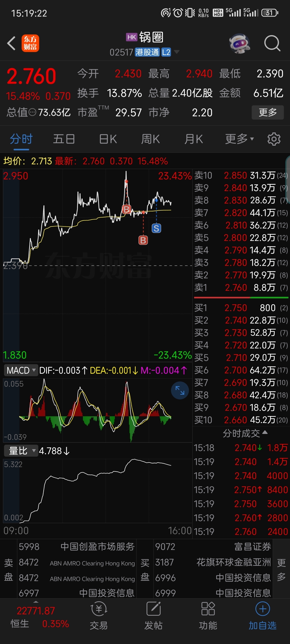Screen dimensions: 290x644
Task: Tap the 卖5 2.800 order row
Action: click(241, 238)
